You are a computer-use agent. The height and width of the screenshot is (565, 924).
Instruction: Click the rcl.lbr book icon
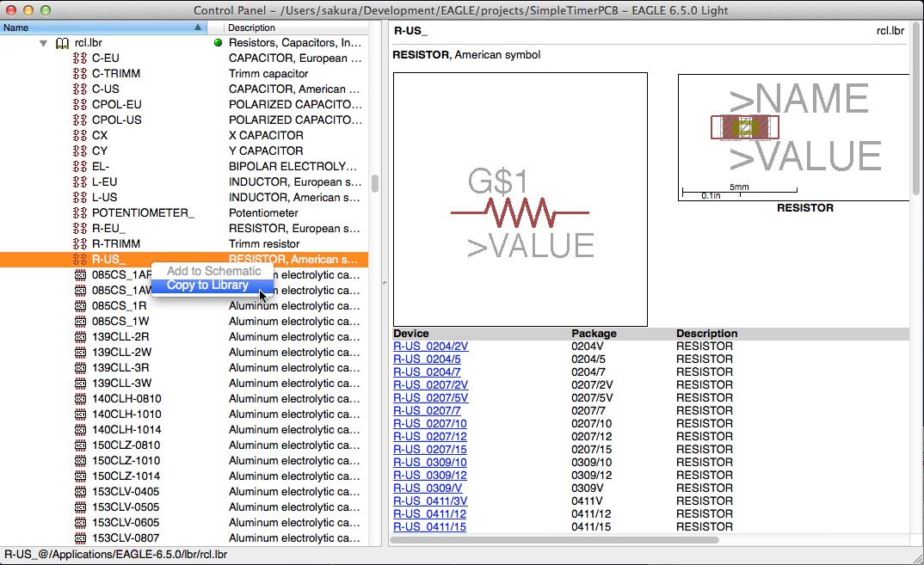tap(62, 43)
